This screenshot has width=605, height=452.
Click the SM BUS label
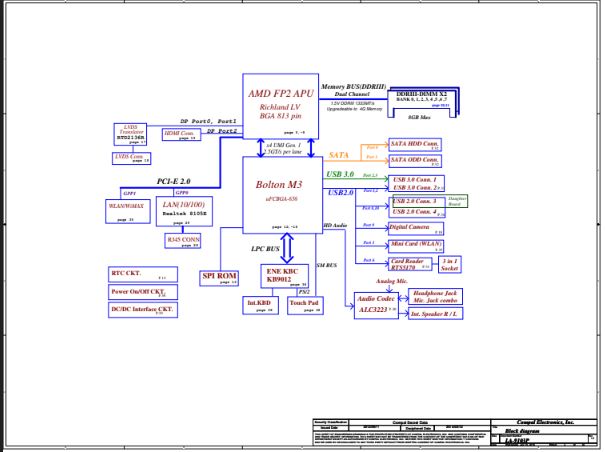(326, 265)
